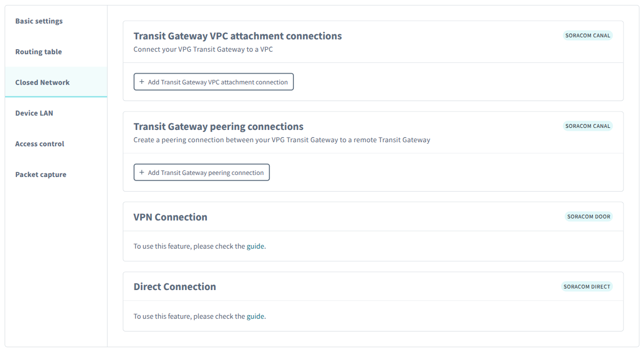Click the Direct Connection section header
Screen dimensions: 644x354
[175, 286]
